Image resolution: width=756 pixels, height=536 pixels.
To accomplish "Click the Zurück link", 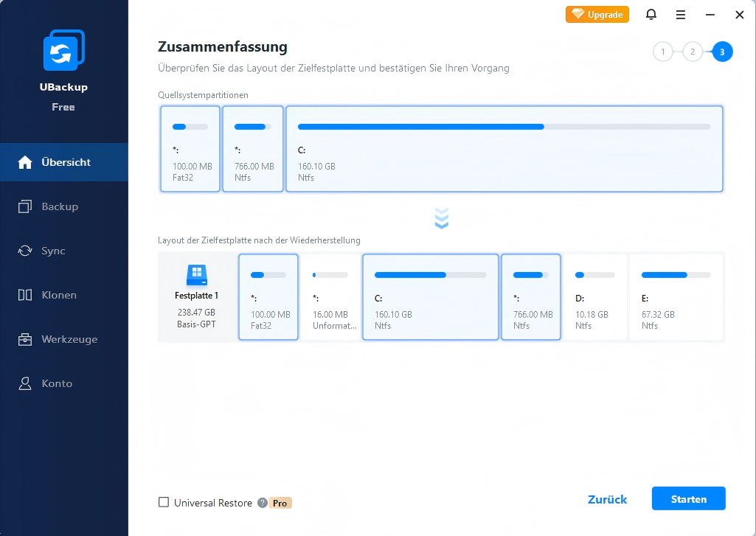I will [x=607, y=499].
